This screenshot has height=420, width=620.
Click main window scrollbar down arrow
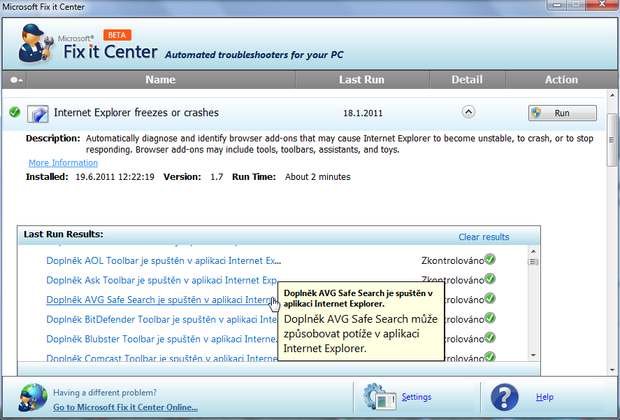[612, 370]
